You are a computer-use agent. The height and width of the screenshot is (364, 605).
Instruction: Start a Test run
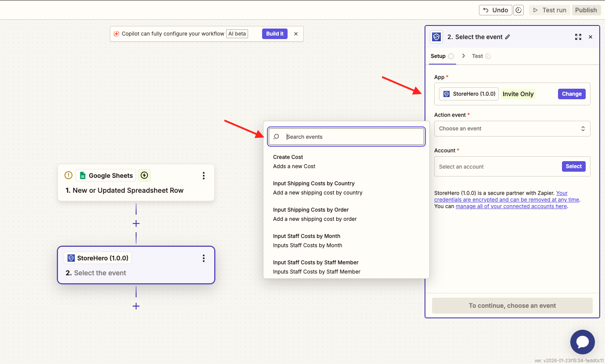click(x=550, y=10)
